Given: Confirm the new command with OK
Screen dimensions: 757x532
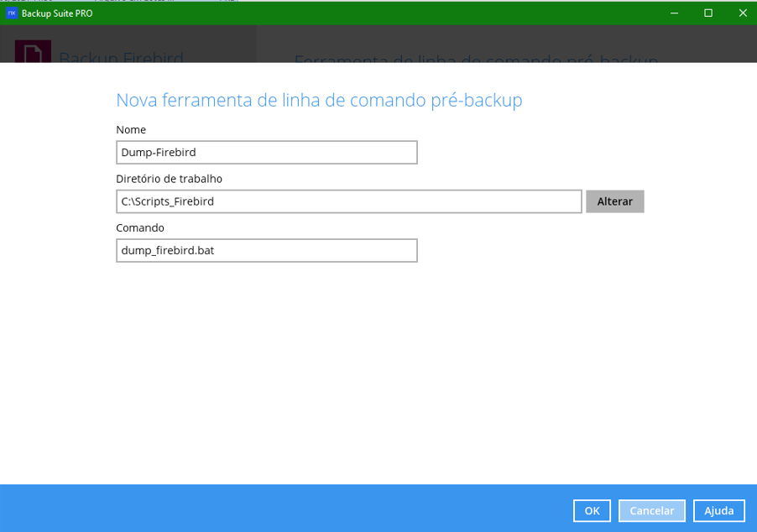Looking at the screenshot, I should point(592,510).
